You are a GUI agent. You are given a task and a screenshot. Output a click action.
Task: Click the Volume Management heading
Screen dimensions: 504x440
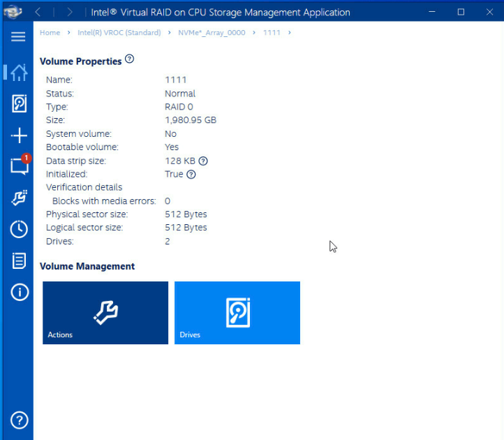[87, 266]
